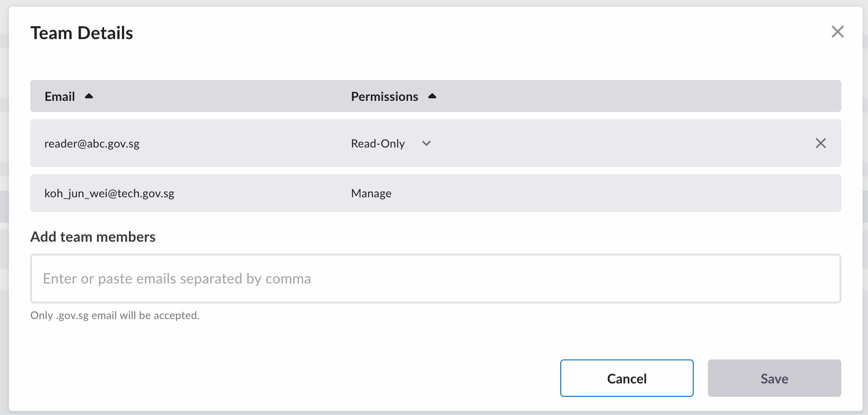
Task: Click the Cancel button
Action: (627, 378)
